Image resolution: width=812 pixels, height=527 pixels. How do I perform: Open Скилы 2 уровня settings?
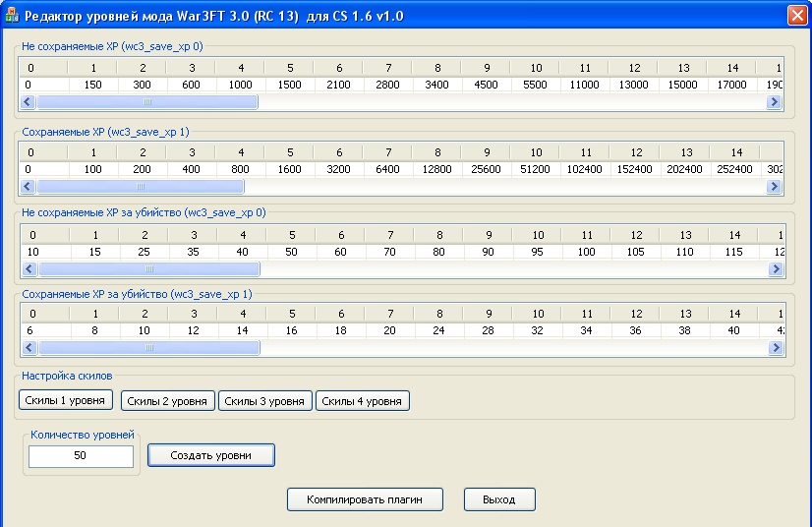[167, 400]
